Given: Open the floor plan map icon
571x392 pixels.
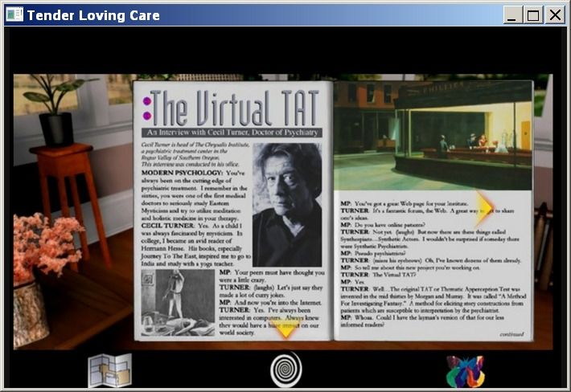Looking at the screenshot, I should tap(109, 370).
